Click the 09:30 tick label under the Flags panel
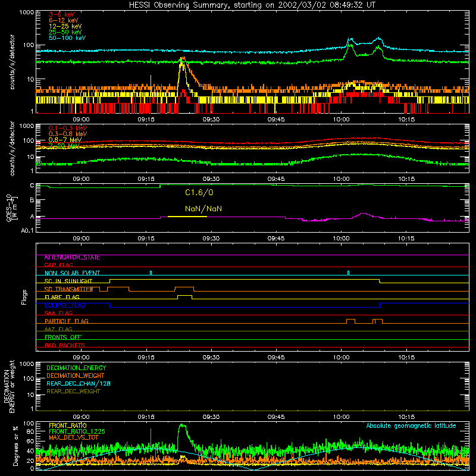The image size is (476, 476). pyautogui.click(x=211, y=358)
